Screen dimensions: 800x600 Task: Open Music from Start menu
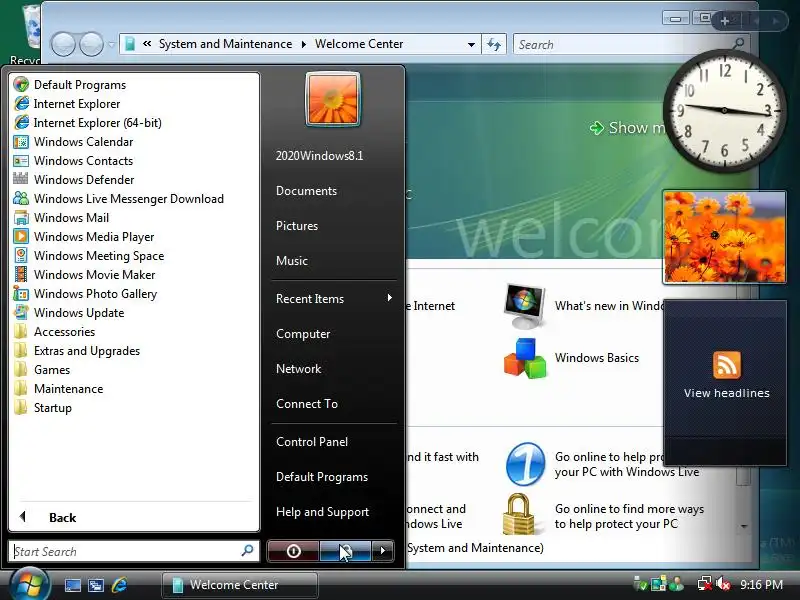tap(292, 261)
